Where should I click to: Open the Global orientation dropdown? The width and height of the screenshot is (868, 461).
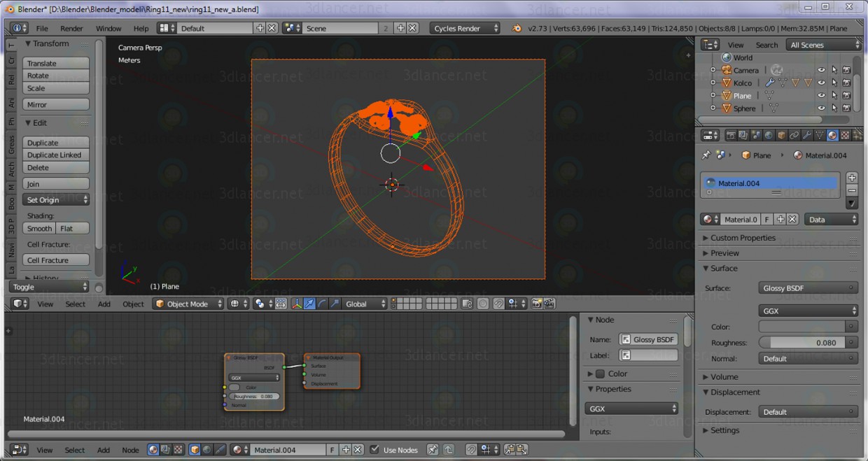point(363,304)
